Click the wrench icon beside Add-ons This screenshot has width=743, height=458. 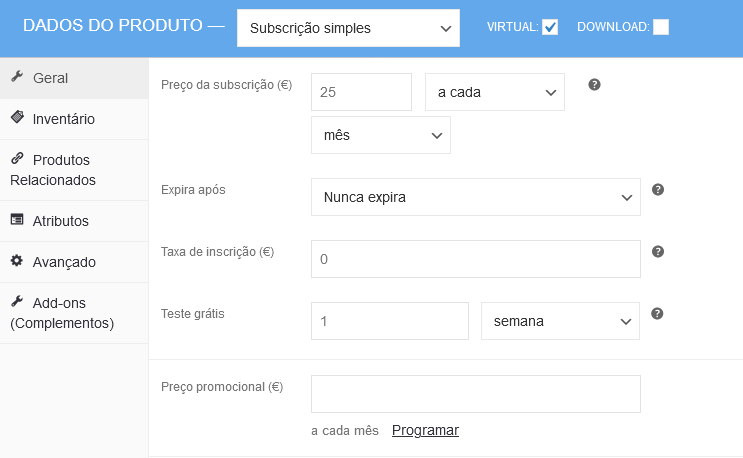(x=17, y=301)
